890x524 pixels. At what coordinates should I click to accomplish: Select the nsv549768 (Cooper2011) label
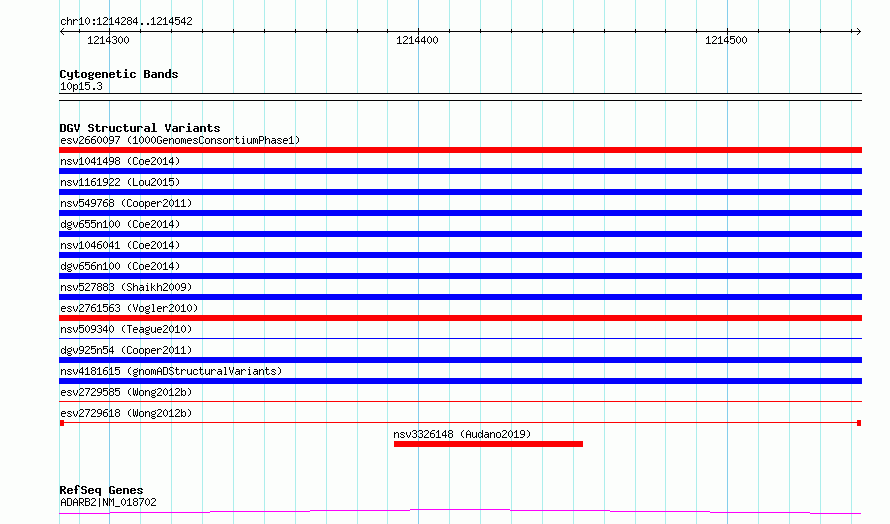pos(126,203)
